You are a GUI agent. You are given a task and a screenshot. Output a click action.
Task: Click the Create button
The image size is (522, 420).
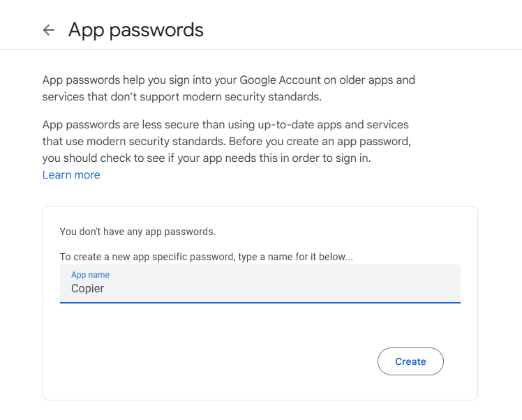pyautogui.click(x=410, y=361)
